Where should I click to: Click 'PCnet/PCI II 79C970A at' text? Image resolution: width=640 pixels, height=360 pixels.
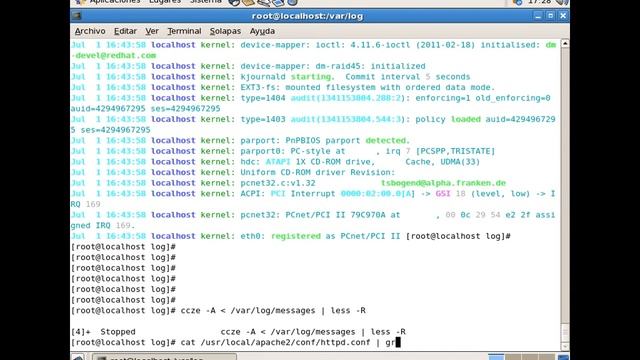343,215
